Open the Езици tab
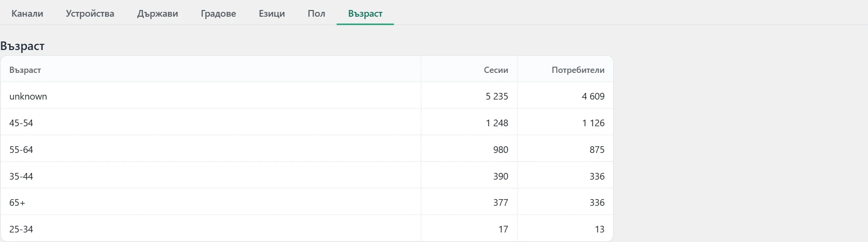 point(272,13)
